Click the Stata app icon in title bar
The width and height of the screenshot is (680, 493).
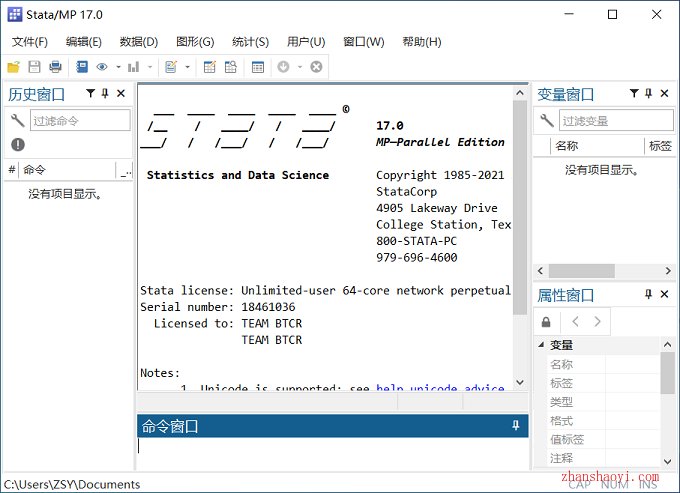14,14
